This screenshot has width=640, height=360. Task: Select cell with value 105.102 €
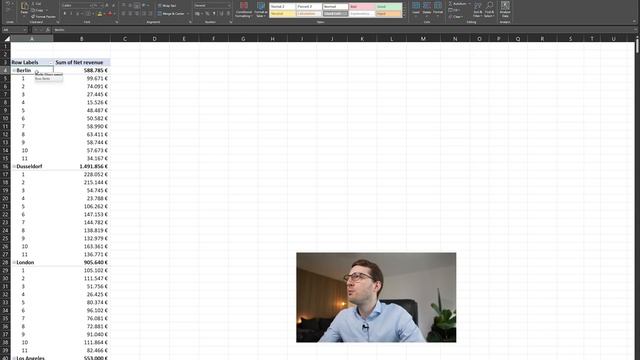point(82,270)
